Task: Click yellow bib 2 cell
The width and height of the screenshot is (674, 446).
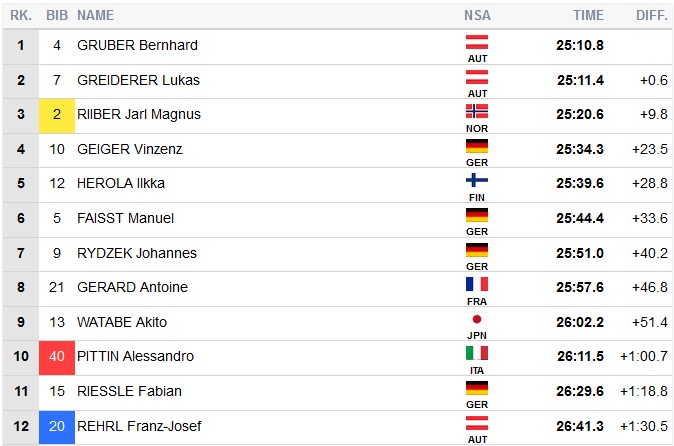Action: coord(57,114)
